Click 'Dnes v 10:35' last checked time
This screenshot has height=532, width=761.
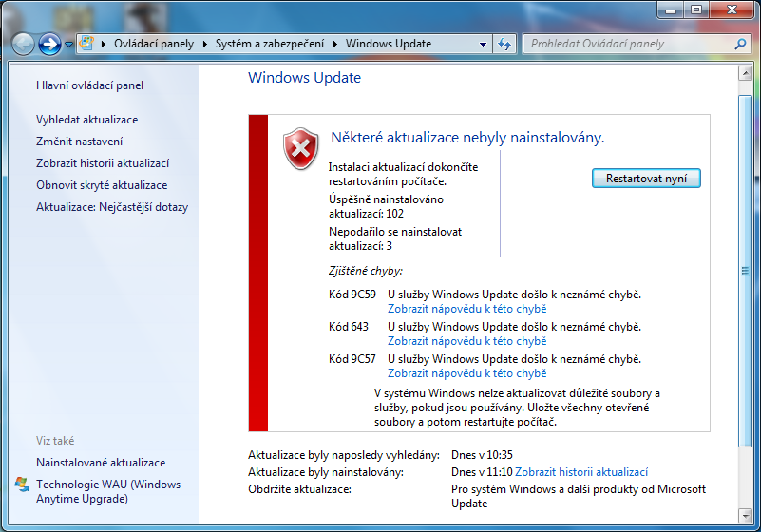482,455
